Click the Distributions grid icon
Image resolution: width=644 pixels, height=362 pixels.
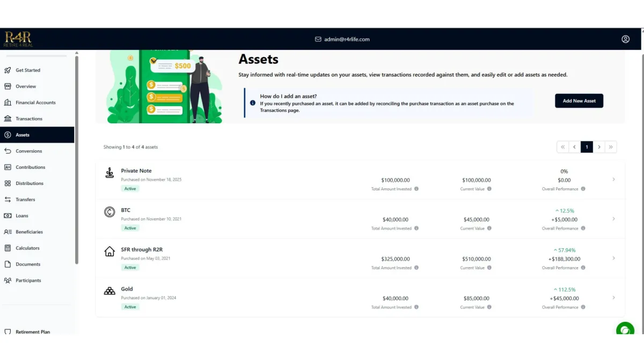coord(8,183)
